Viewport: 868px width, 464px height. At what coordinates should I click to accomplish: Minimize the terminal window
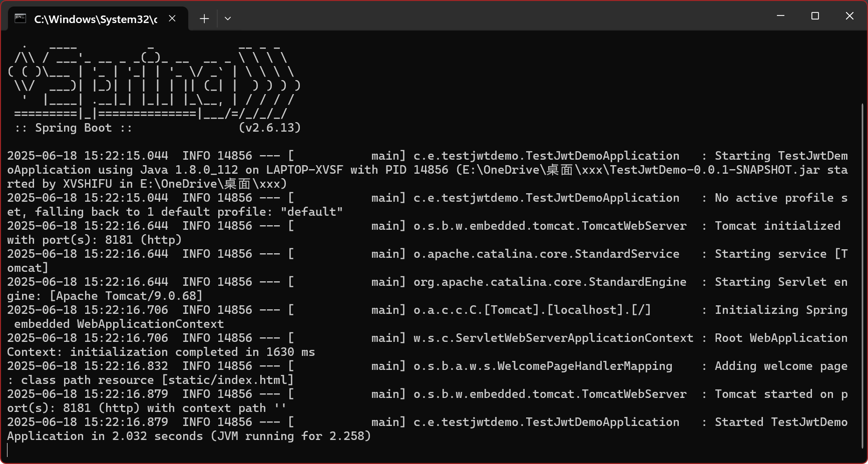pyautogui.click(x=780, y=16)
